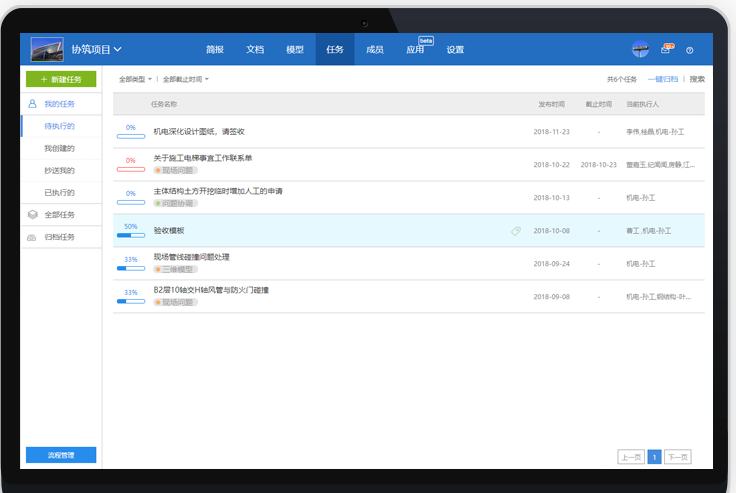Screen dimensions: 736x493
Task: Click the 归档任务 archive icon
Action: coord(32,237)
